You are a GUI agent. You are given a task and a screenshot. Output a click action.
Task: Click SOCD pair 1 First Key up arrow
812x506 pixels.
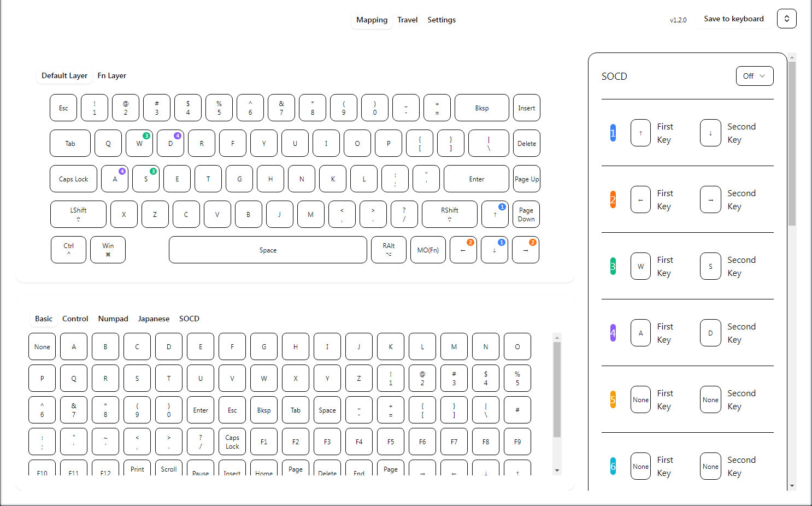[640, 133]
